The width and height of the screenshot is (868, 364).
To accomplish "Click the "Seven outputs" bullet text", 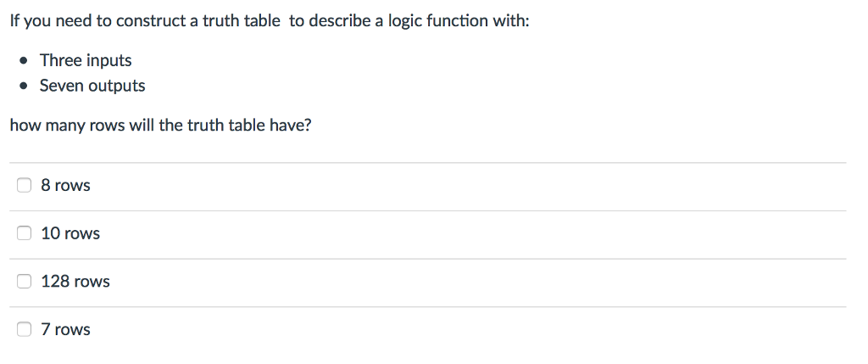I will [92, 86].
